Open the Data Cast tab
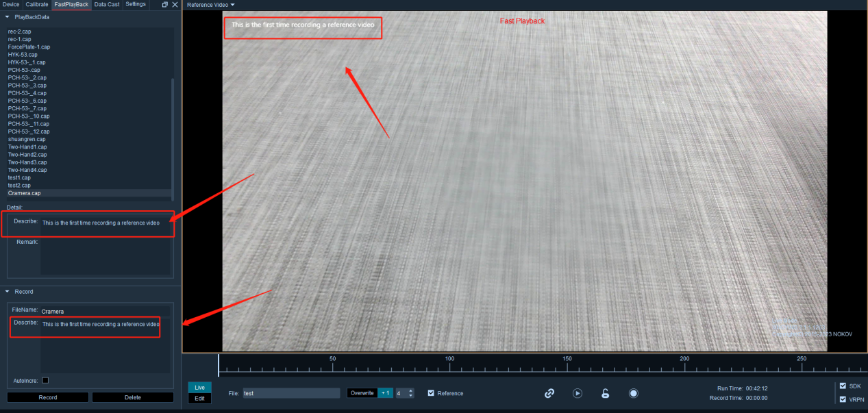 click(107, 5)
